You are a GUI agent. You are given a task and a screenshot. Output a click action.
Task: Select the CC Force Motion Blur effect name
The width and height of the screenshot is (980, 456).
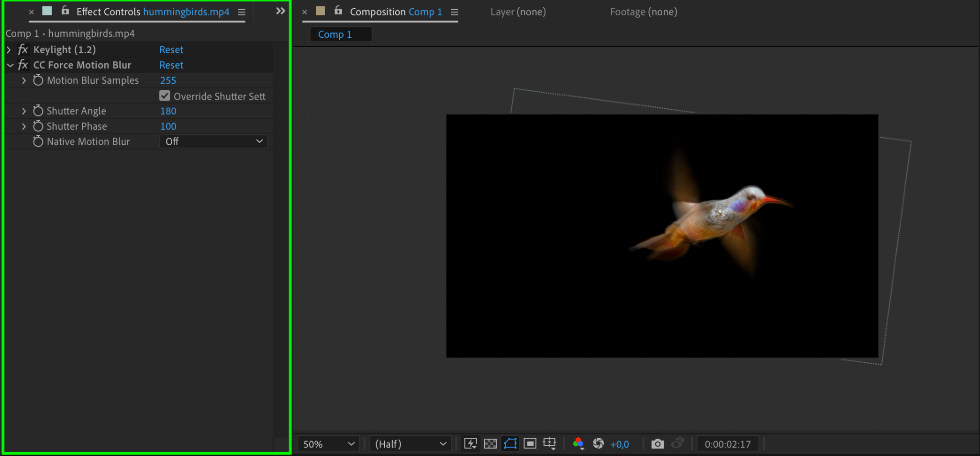tap(82, 65)
